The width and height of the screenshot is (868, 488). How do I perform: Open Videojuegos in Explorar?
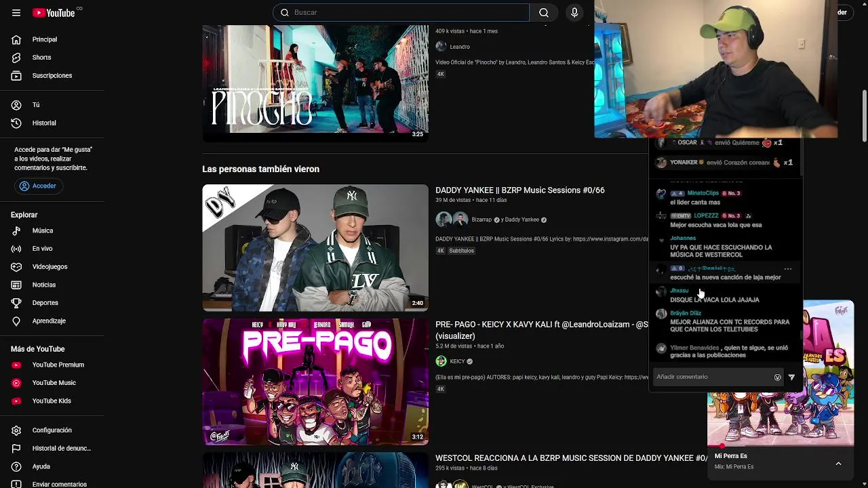point(52,266)
